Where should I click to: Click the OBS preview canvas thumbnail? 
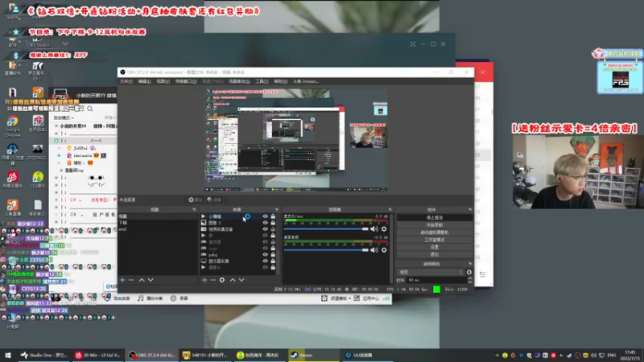click(x=295, y=140)
